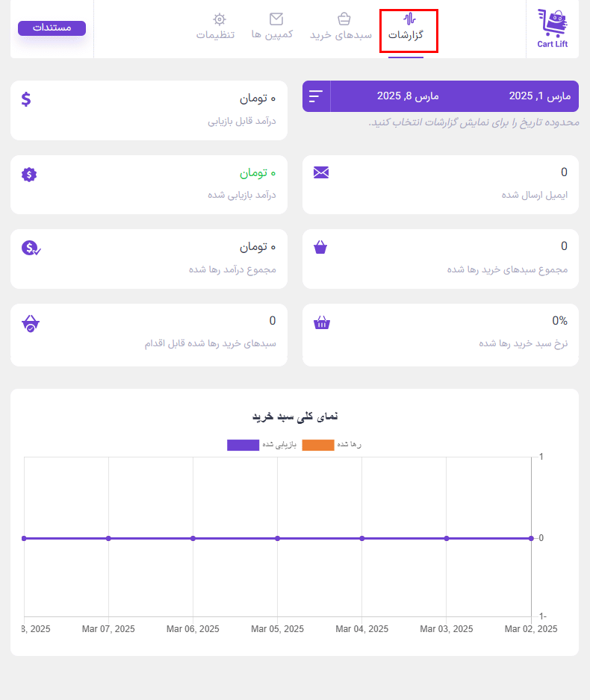Toggle the purple بازیابی شده legend swatch

click(243, 445)
